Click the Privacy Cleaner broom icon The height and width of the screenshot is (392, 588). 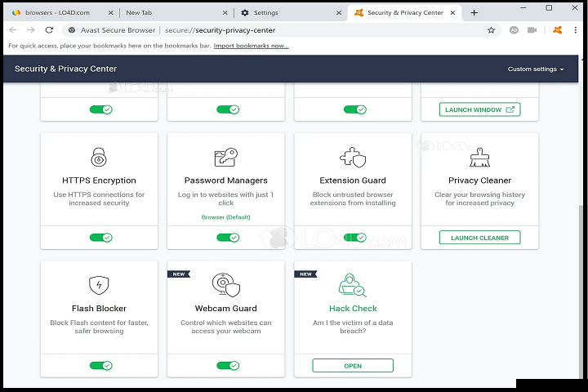click(479, 157)
